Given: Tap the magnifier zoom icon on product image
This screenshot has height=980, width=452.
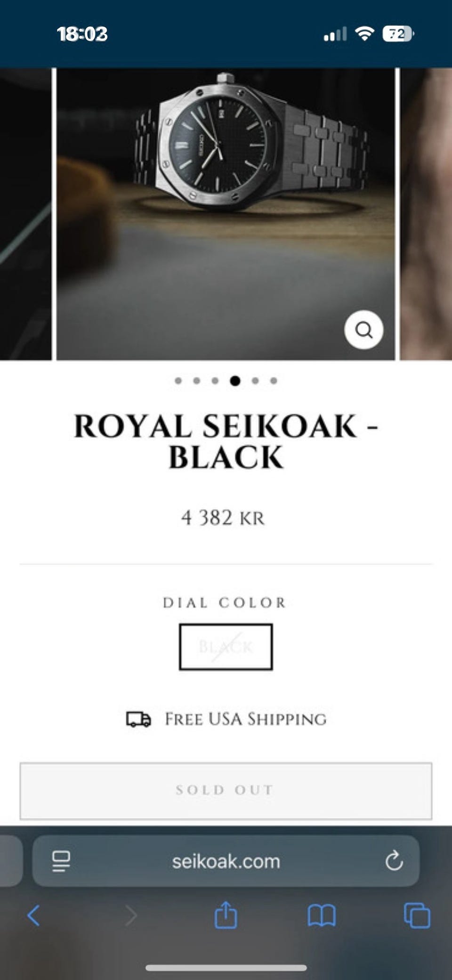Looking at the screenshot, I should [x=363, y=330].
